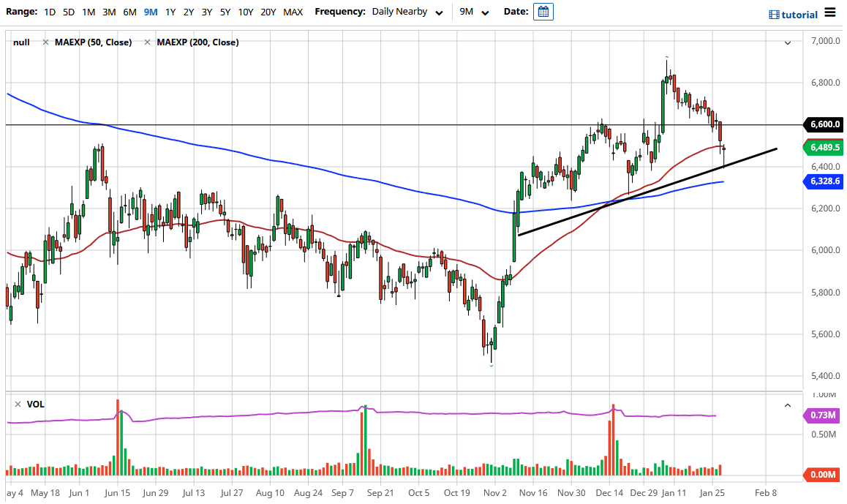Select the 20Y range
This screenshot has width=847, height=504.
(268, 12)
